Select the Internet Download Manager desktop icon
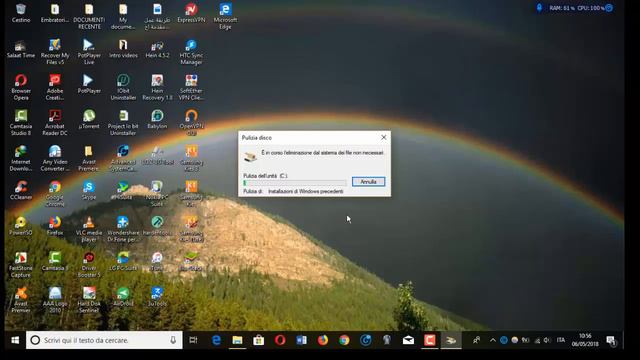 pos(21,158)
